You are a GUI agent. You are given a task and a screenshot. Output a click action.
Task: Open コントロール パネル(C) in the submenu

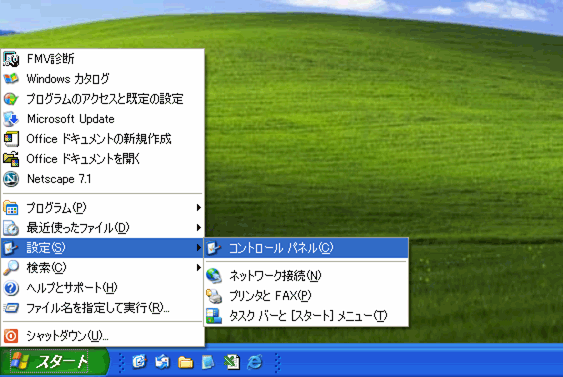coord(306,248)
